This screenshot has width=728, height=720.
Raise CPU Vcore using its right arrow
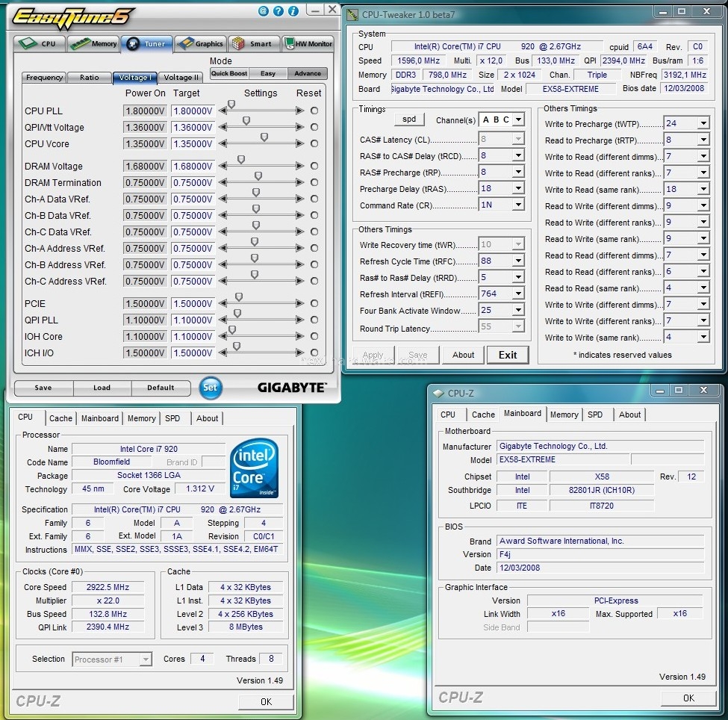300,144
